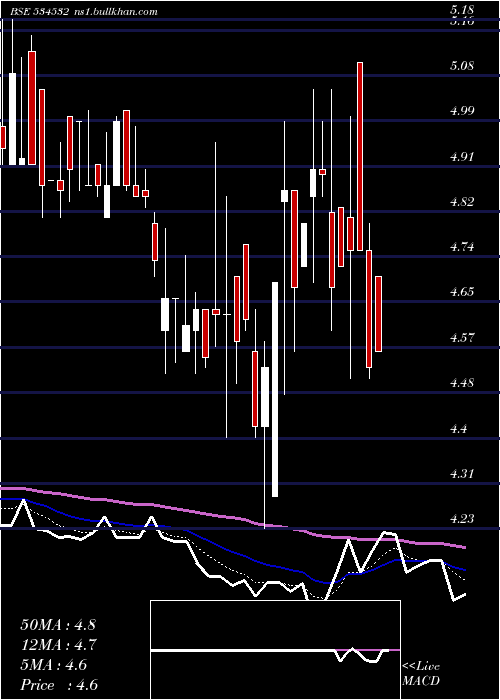Click the 5MA : 4.6 readout
The width and height of the screenshot is (500, 700).
pos(54,665)
